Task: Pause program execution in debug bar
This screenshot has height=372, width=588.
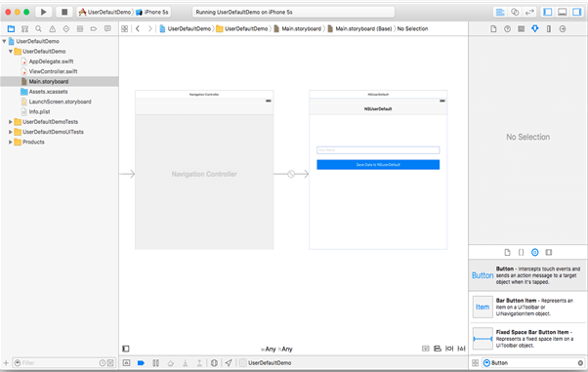Action: click(x=155, y=363)
